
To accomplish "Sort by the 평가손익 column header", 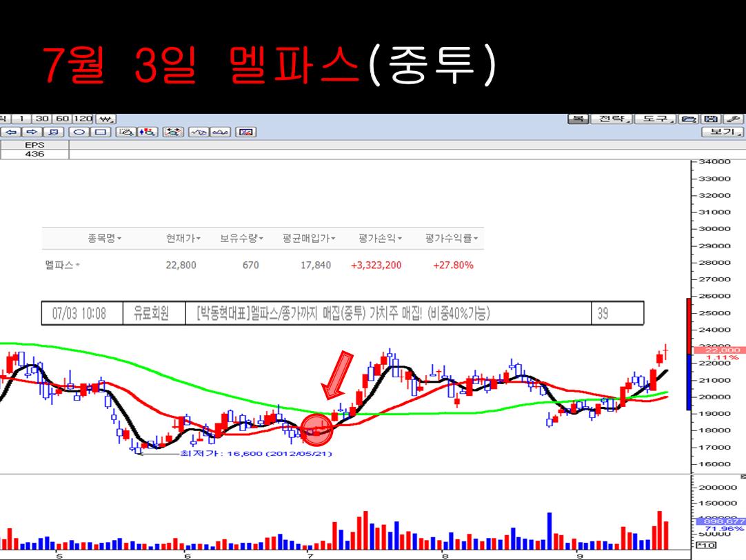I will [x=380, y=238].
